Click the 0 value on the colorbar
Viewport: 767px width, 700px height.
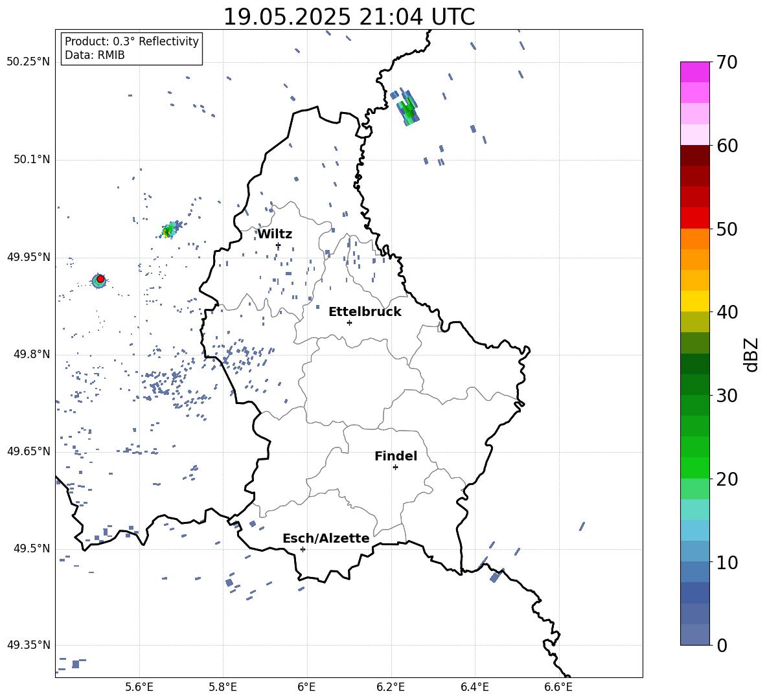click(x=722, y=646)
